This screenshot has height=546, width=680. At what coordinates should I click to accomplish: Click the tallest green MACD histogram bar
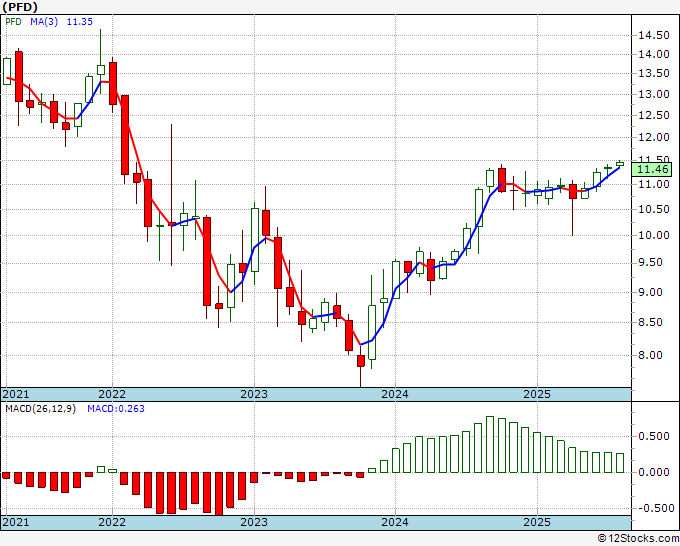pyautogui.click(x=490, y=445)
